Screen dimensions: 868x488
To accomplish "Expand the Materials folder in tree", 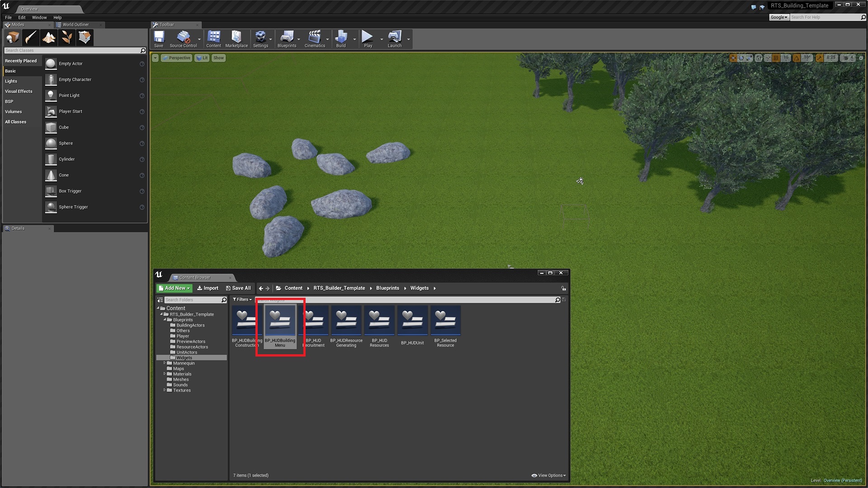I will (165, 374).
